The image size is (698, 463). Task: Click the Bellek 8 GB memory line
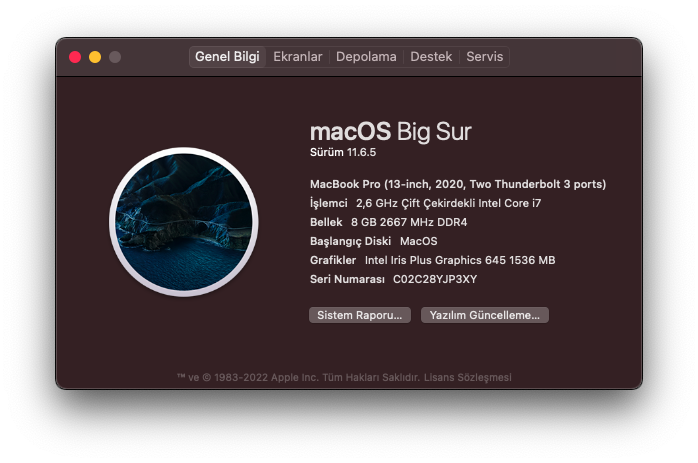click(388, 222)
